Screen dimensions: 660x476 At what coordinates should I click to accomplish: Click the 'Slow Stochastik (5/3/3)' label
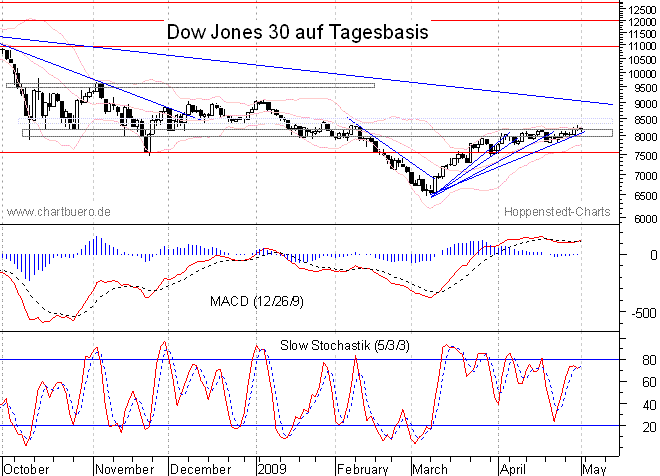[x=345, y=346]
